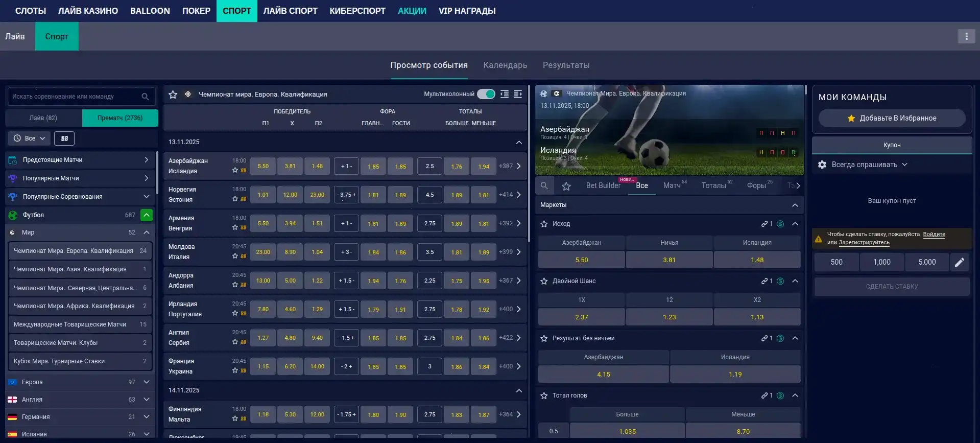Screen dimensions: 980x443
Task: Click the Добавьте В Избранное button
Action: [x=892, y=118]
